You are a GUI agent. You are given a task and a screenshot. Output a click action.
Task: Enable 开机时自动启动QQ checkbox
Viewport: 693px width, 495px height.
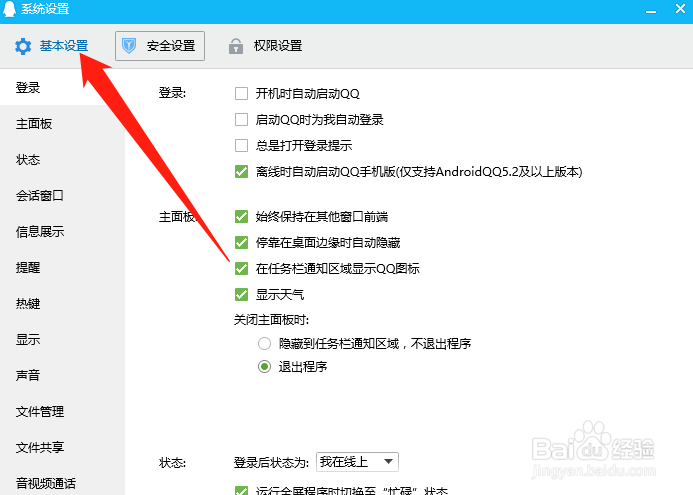pos(241,94)
